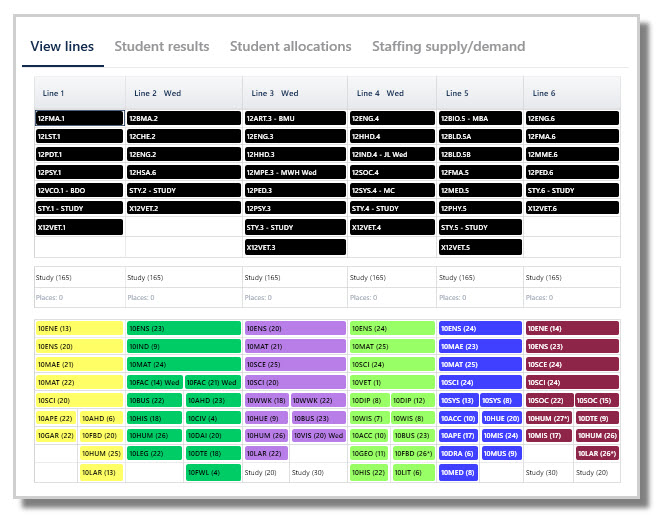Select maroon 10LAR (26*) block
The height and width of the screenshot is (516, 656).
point(597,454)
